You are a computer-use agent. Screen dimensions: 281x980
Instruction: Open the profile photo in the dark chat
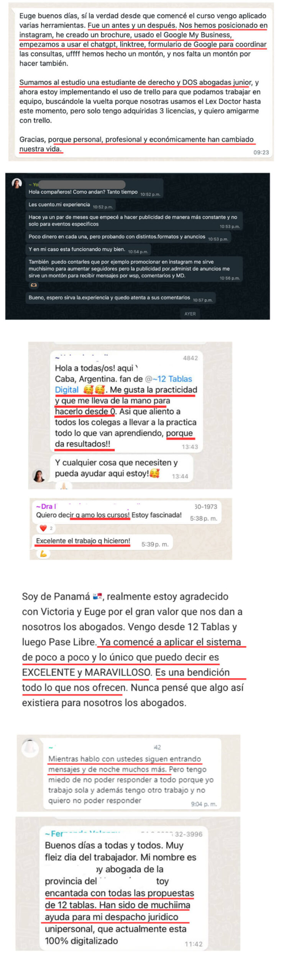tap(17, 183)
